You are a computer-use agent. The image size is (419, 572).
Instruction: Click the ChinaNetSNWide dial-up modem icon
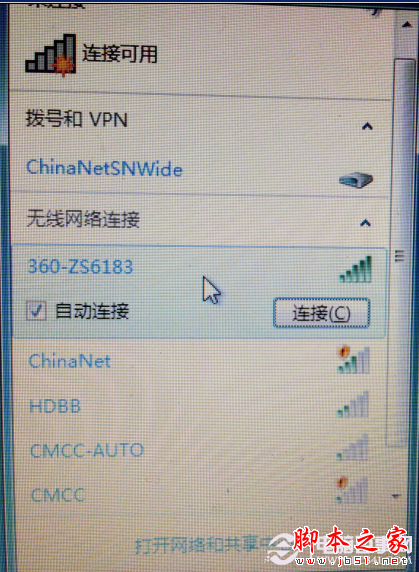[356, 180]
